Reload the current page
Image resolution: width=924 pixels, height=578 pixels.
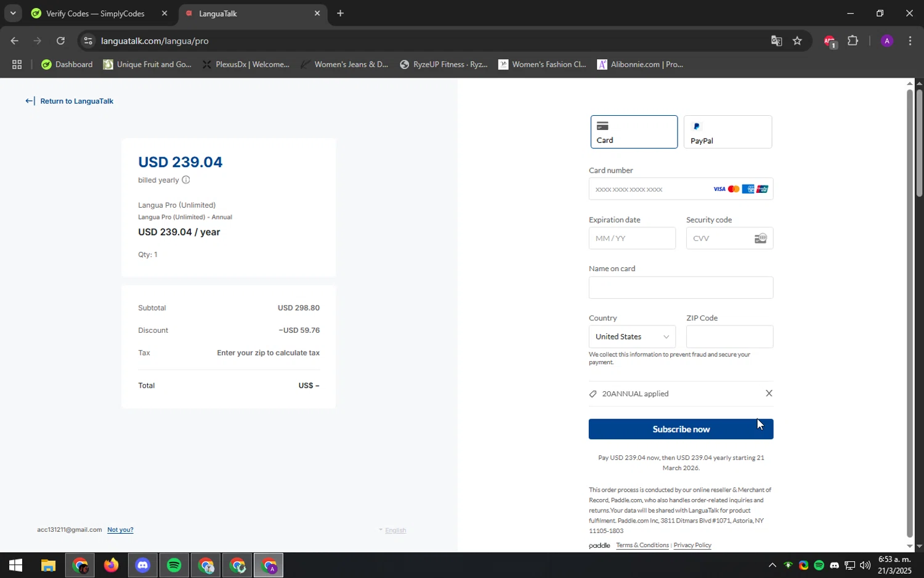click(x=60, y=41)
